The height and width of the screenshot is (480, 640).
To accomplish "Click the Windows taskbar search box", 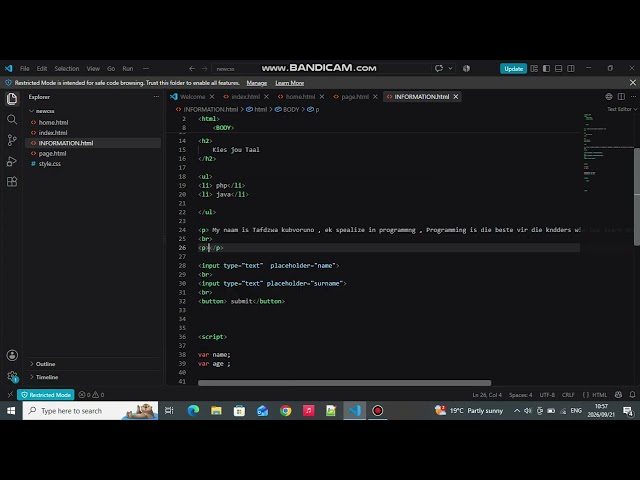I will tap(90, 411).
